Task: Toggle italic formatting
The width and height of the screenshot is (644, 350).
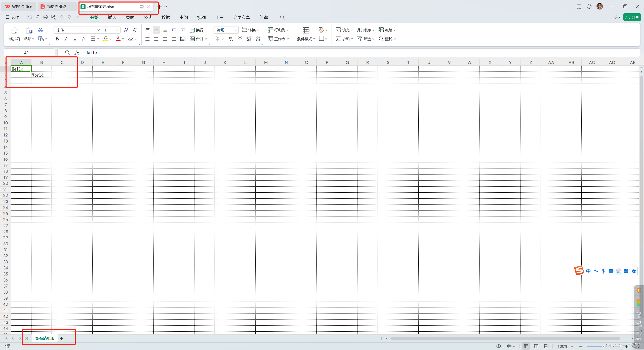Action: tap(66, 39)
